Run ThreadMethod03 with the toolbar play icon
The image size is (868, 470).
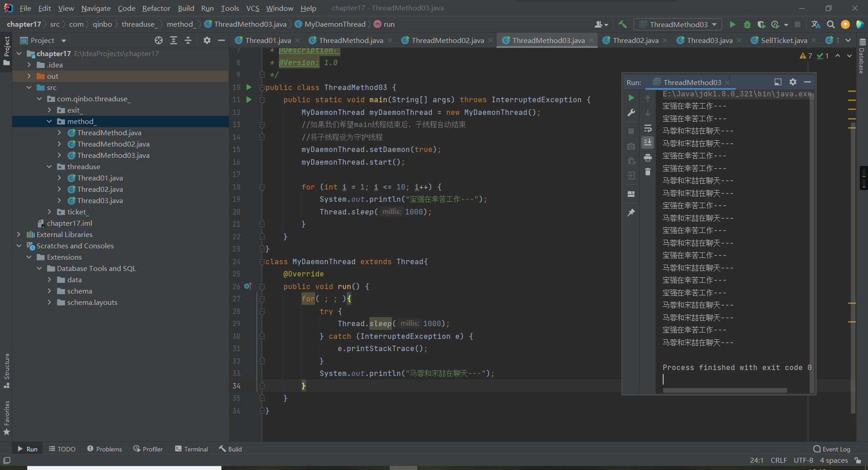(x=732, y=24)
